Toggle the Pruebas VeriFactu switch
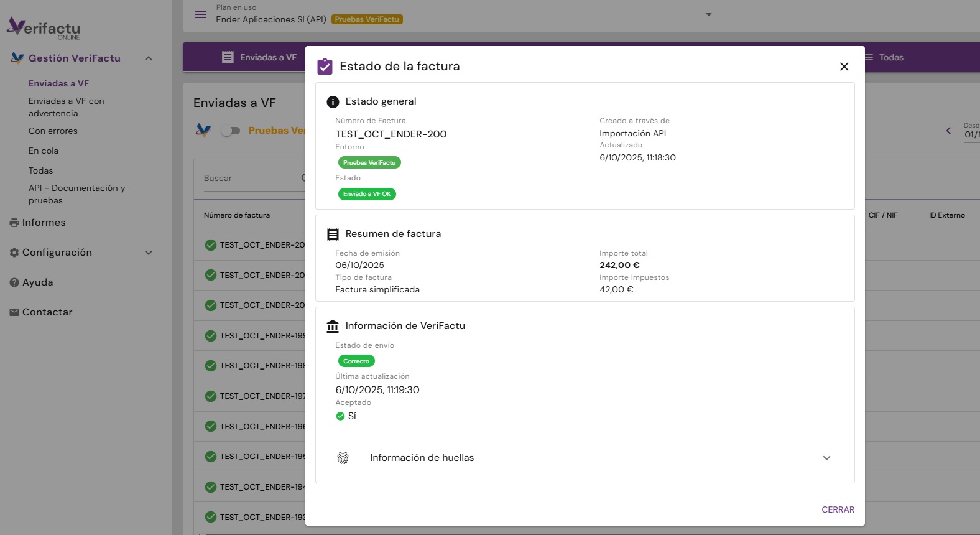Viewport: 980px width, 535px height. (230, 131)
